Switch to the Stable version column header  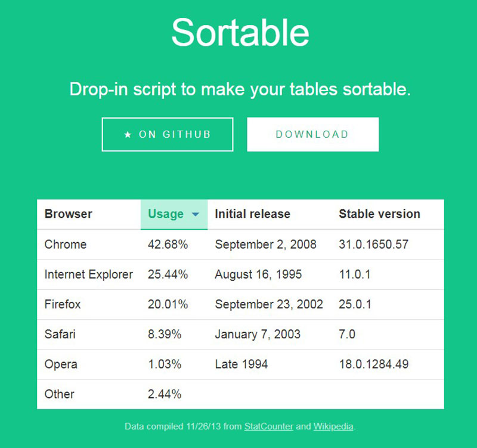point(379,214)
